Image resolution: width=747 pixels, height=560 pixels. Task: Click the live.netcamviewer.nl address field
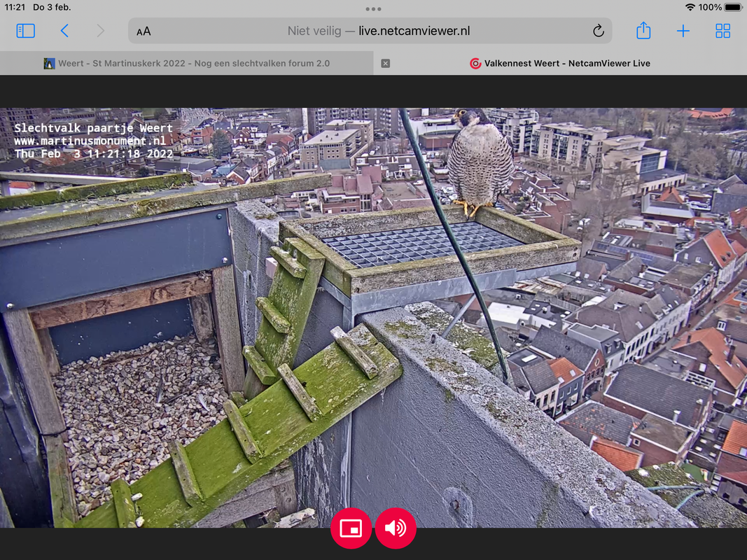point(370,31)
